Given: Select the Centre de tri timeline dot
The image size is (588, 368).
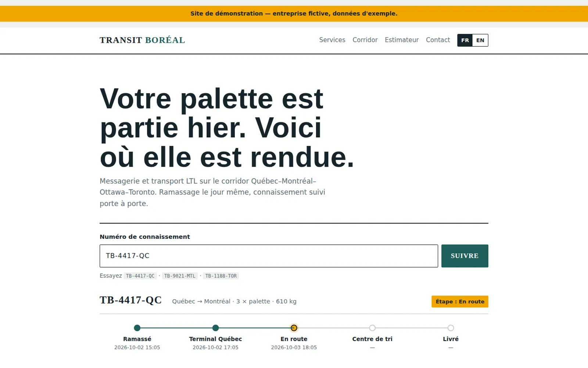Looking at the screenshot, I should coord(372,328).
